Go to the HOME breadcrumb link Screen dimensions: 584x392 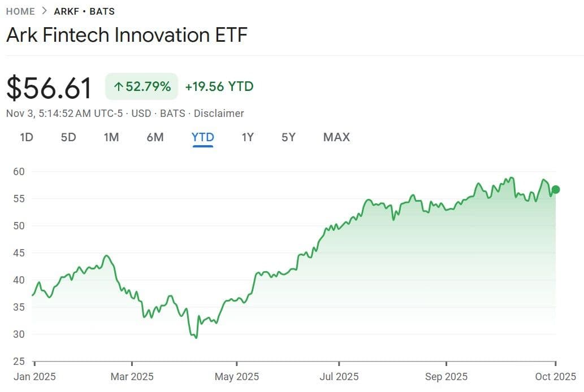20,11
